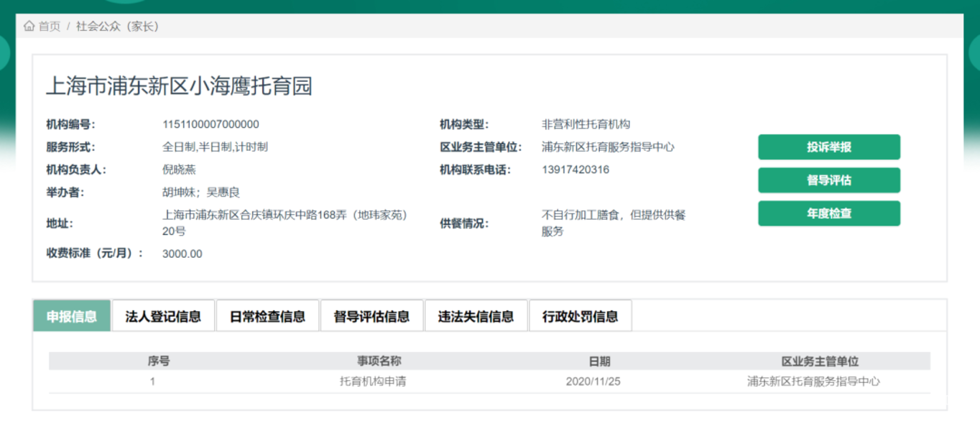Select the 行政处罚信息 tab
This screenshot has width=980, height=421.
(x=580, y=316)
